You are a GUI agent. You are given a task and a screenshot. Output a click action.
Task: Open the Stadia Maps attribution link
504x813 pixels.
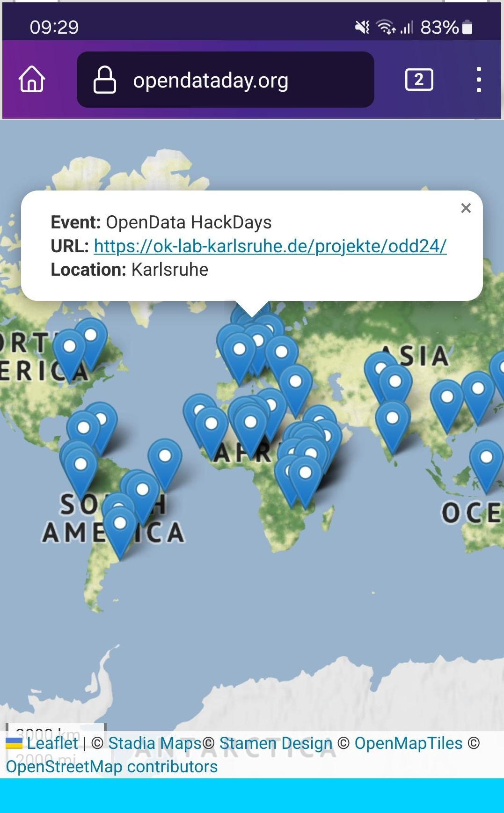point(155,743)
